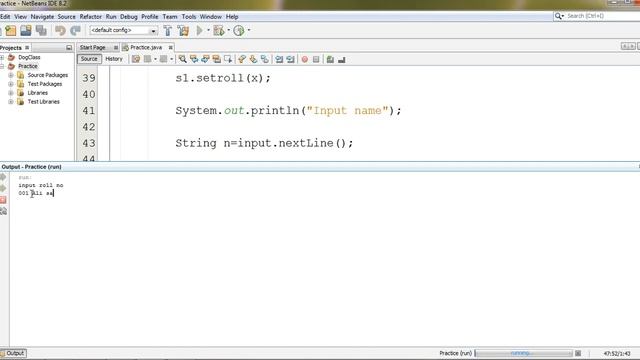Viewport: 640px width, 360px height.
Task: Click the Last Edit editor toolbar icon
Action: [x=136, y=60]
